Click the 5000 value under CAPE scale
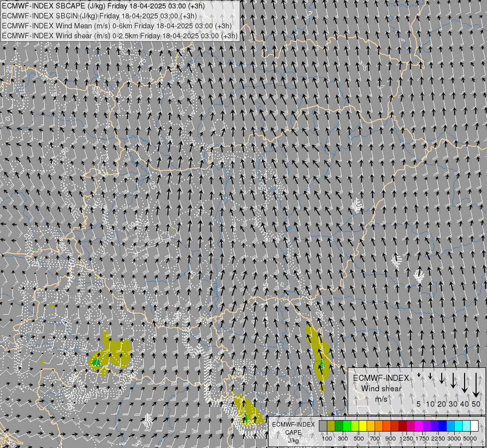Image resolution: width=487 pixels, height=448 pixels. point(470,439)
